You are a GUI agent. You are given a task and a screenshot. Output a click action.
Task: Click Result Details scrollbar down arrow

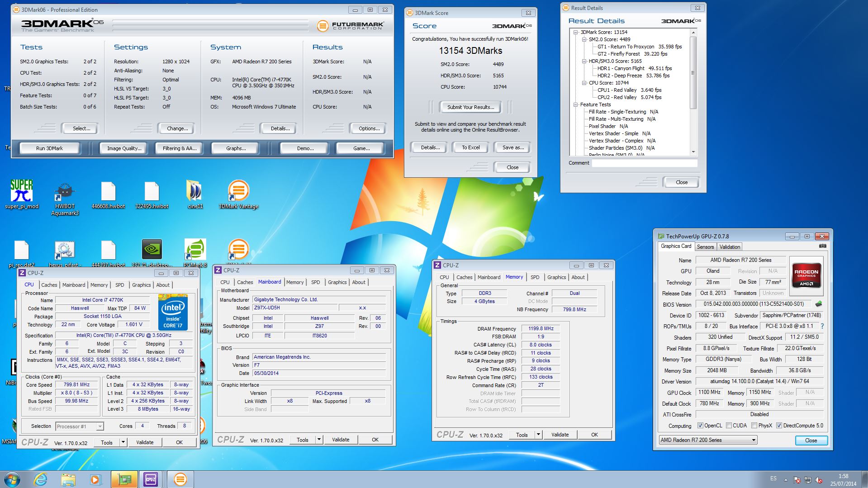point(693,152)
